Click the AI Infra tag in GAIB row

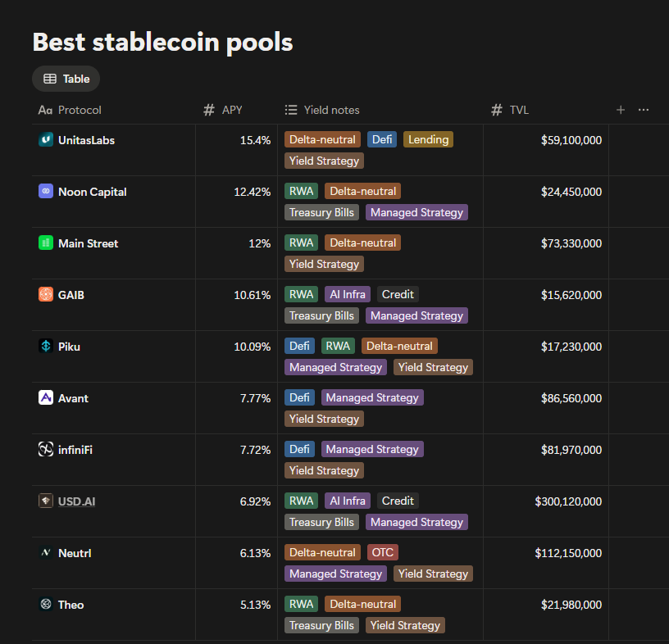tap(348, 294)
